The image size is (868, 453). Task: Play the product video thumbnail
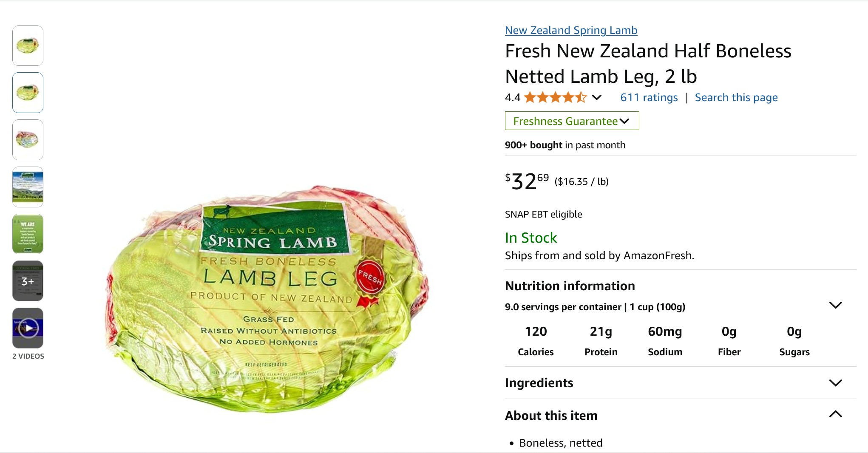28,328
